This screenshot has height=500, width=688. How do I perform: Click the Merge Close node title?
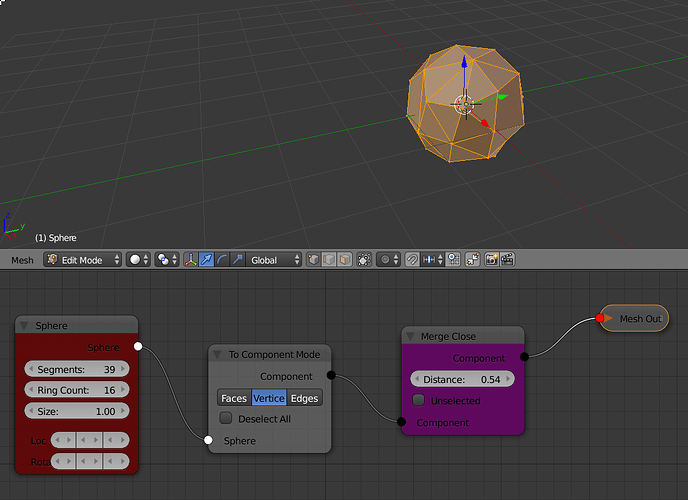pyautogui.click(x=448, y=336)
